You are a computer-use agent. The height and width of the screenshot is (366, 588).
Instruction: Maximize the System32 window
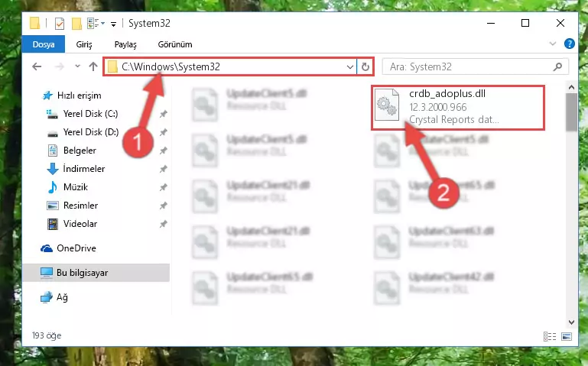pyautogui.click(x=525, y=23)
